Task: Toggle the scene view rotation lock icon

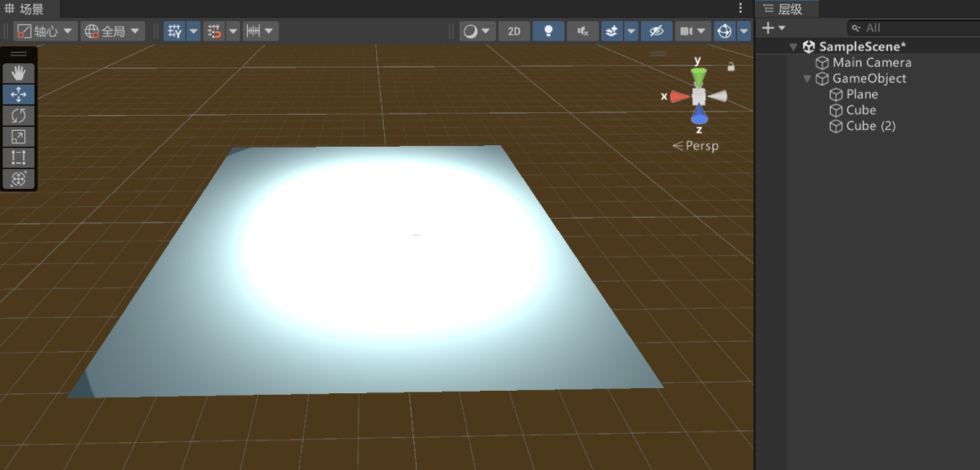Action: (x=730, y=67)
